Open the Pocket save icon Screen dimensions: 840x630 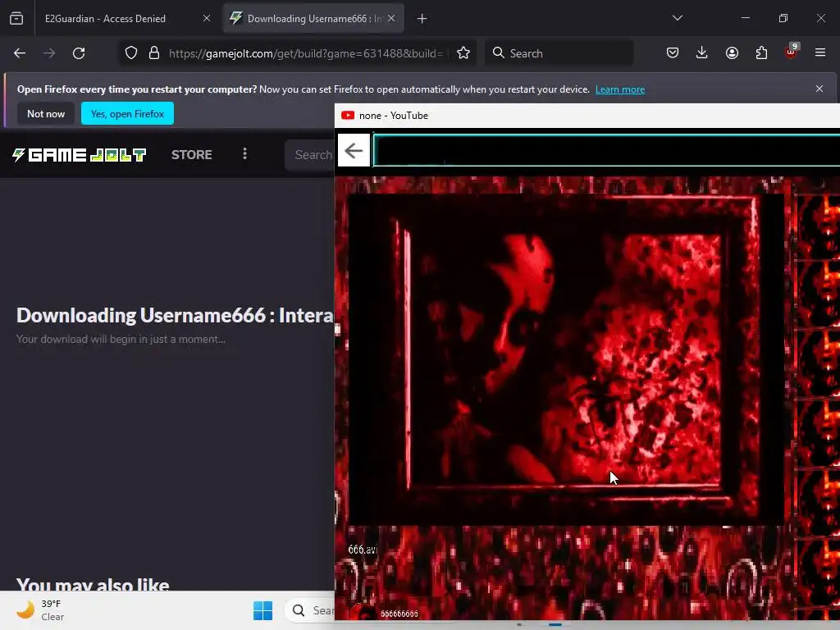click(x=673, y=52)
